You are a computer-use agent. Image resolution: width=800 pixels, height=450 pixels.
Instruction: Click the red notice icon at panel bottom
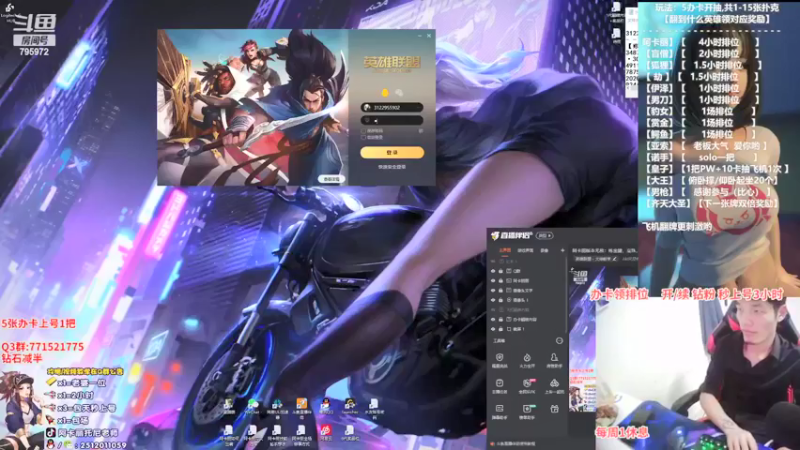point(492,444)
